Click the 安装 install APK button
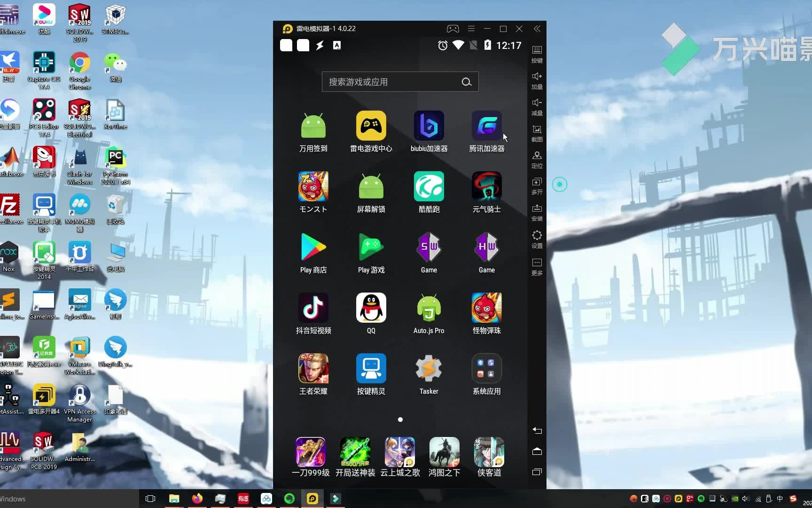 pyautogui.click(x=537, y=212)
